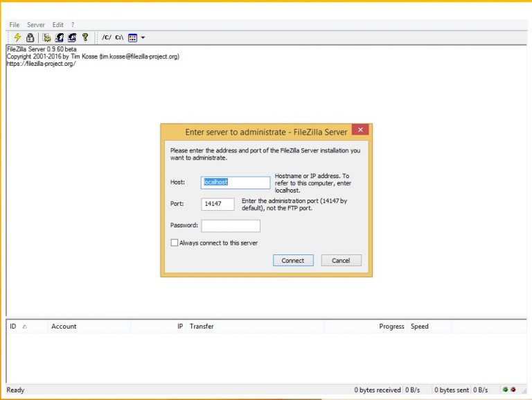Open the Groups configuration icon

[72, 37]
